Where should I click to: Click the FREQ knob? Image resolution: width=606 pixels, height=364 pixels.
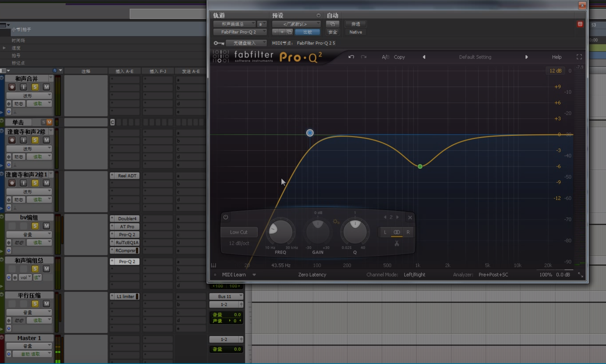click(280, 232)
